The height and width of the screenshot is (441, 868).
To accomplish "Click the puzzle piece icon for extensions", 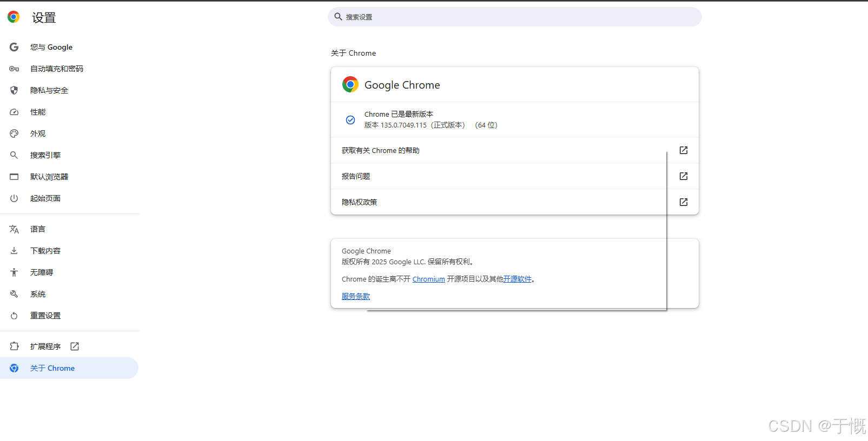I will [14, 346].
